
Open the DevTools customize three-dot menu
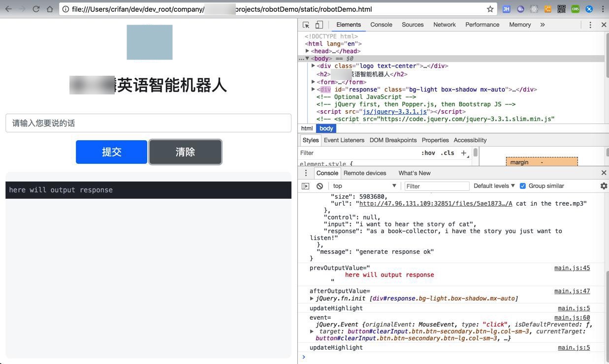[x=590, y=25]
